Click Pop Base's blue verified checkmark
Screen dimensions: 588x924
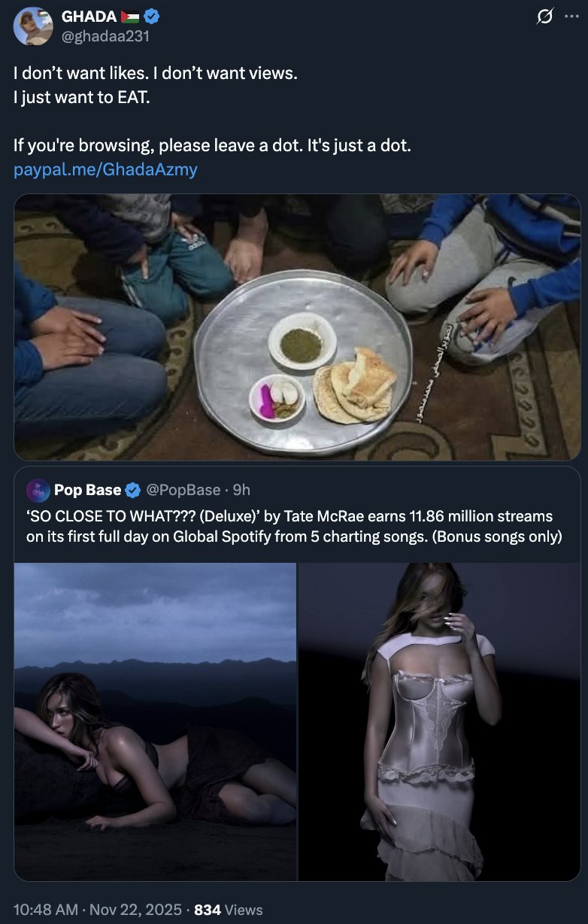(132, 491)
